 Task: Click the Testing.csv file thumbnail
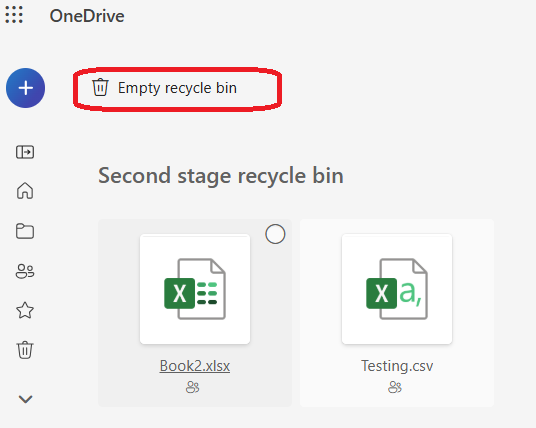point(397,289)
